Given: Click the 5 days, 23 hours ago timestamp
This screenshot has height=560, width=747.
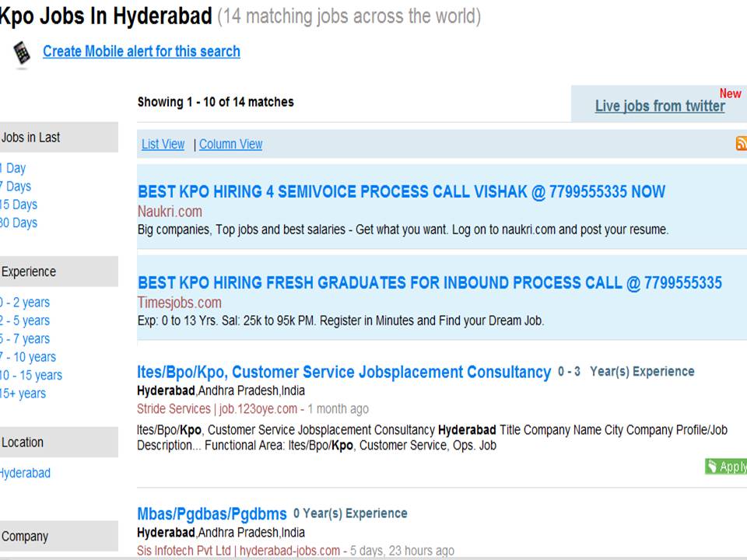Looking at the screenshot, I should coord(402,551).
